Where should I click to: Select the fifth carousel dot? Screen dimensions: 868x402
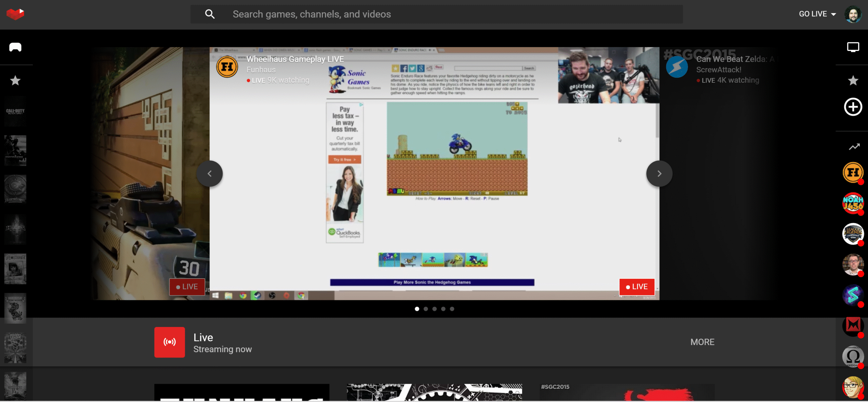[452, 309]
